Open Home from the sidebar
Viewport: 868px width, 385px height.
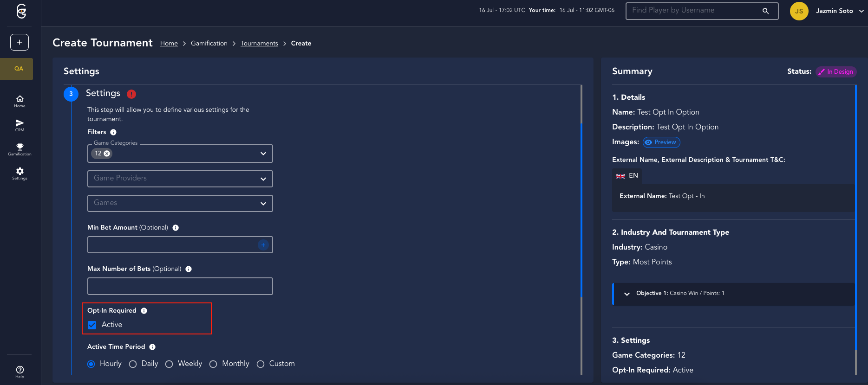point(20,101)
